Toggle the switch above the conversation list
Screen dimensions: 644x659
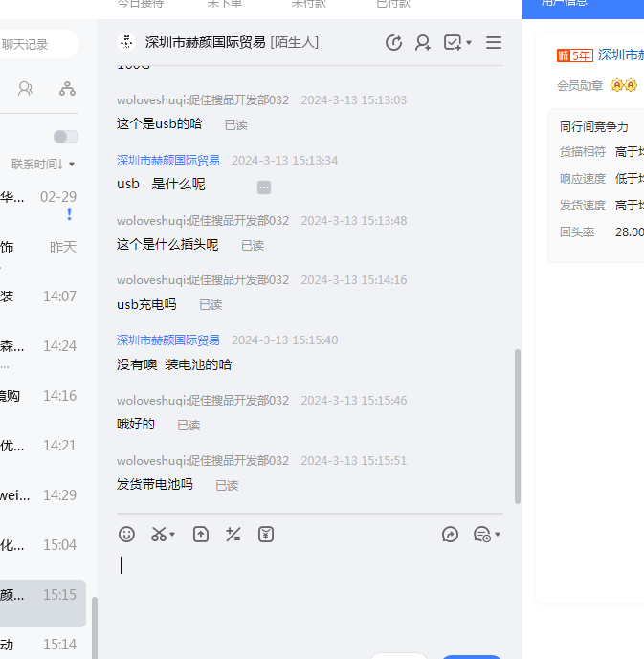(x=66, y=137)
